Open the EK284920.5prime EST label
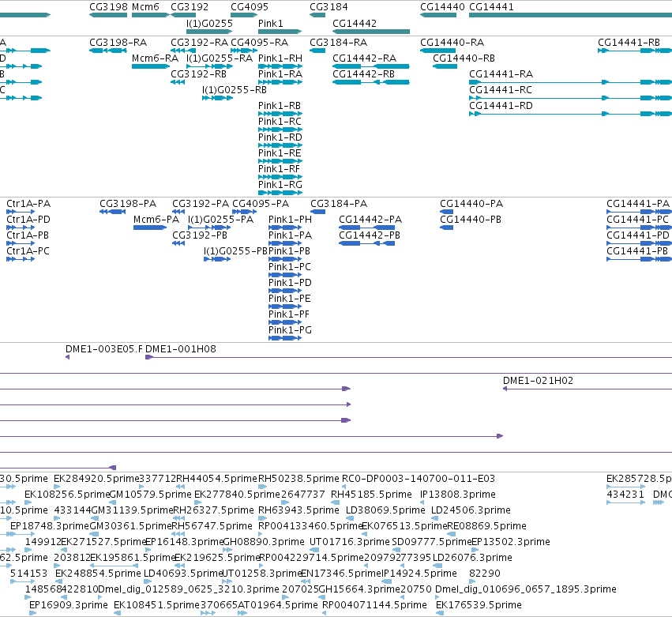 pyautogui.click(x=96, y=478)
